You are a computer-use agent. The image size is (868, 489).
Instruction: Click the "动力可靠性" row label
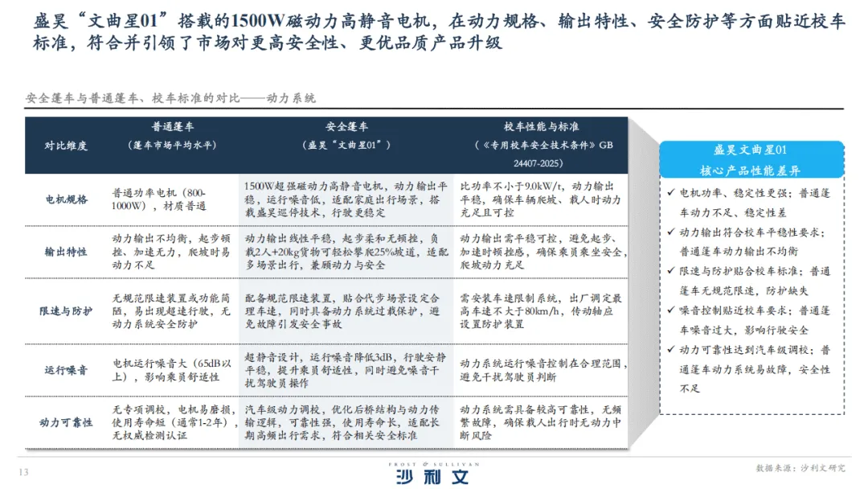(66, 422)
